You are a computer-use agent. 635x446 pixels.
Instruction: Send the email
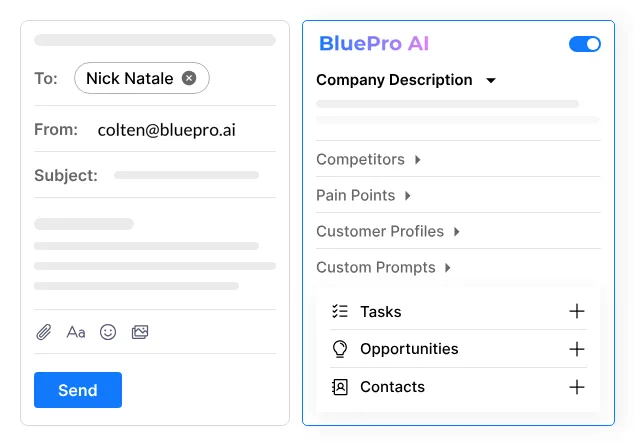click(78, 390)
